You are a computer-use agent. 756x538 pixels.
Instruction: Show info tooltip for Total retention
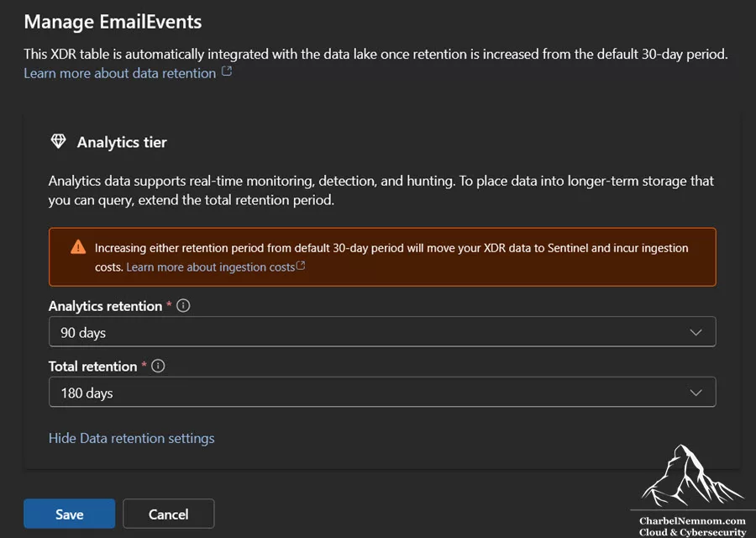coord(158,366)
